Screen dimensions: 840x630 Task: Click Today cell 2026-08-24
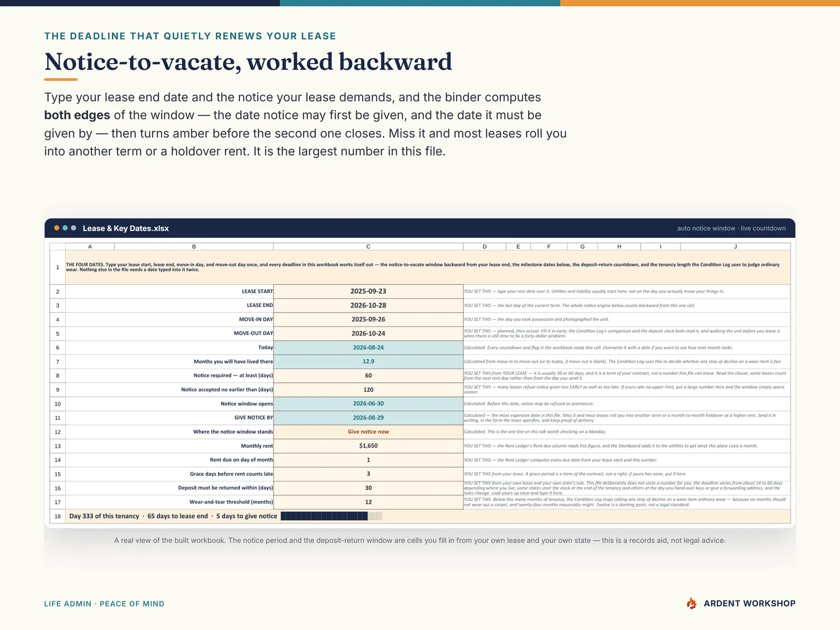pos(368,348)
